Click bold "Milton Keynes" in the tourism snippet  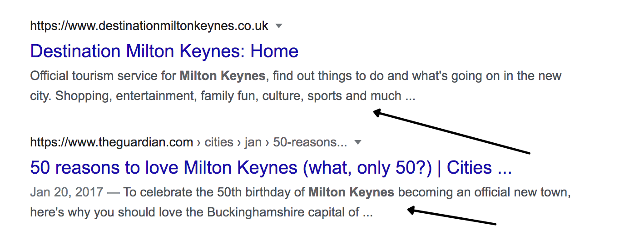pyautogui.click(x=223, y=75)
